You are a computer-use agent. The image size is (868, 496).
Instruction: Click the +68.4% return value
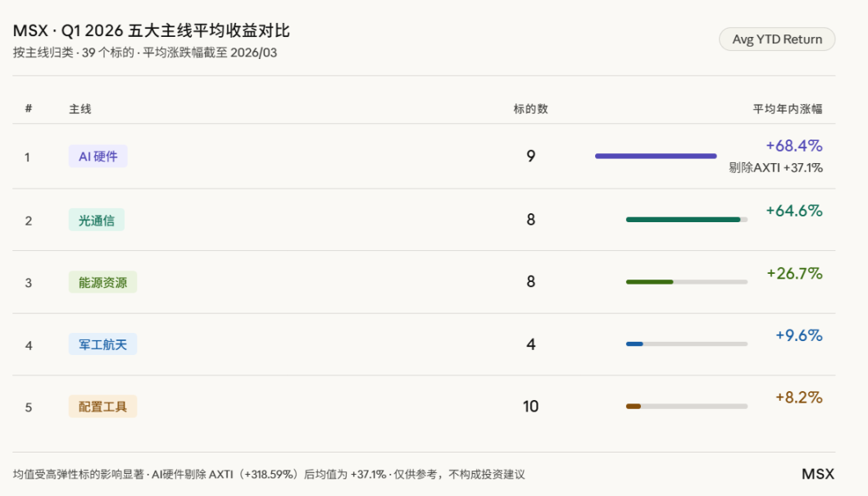(x=793, y=146)
